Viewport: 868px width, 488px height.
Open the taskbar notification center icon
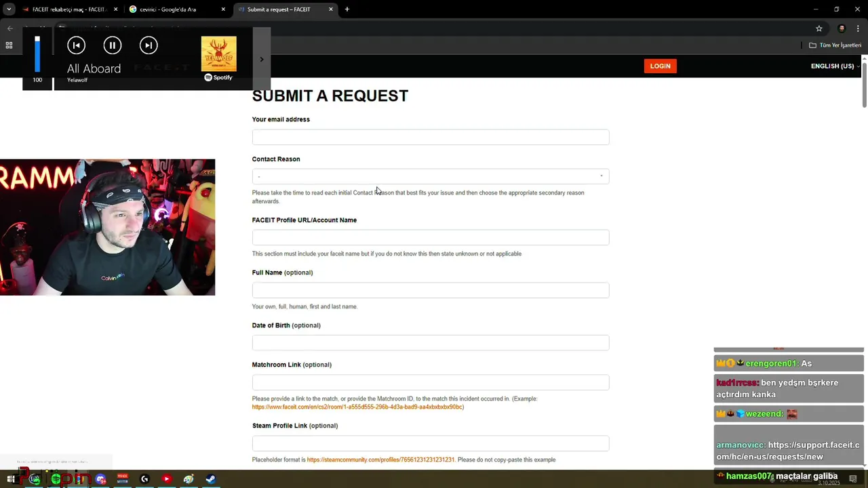click(853, 479)
